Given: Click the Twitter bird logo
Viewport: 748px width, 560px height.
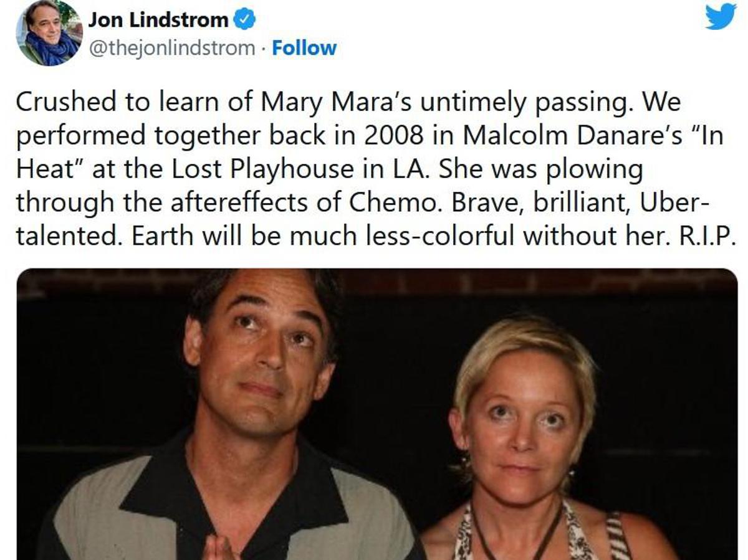Looking at the screenshot, I should click(721, 17).
